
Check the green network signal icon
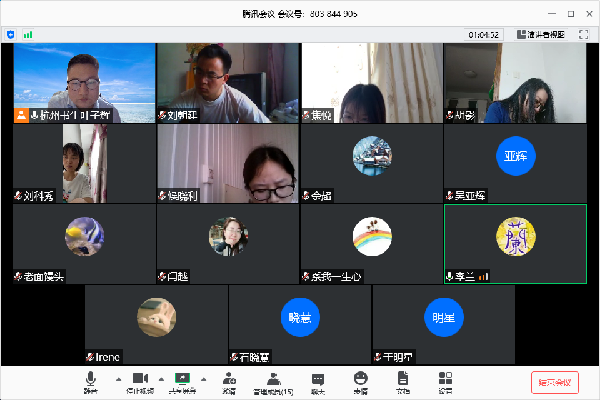[28, 34]
